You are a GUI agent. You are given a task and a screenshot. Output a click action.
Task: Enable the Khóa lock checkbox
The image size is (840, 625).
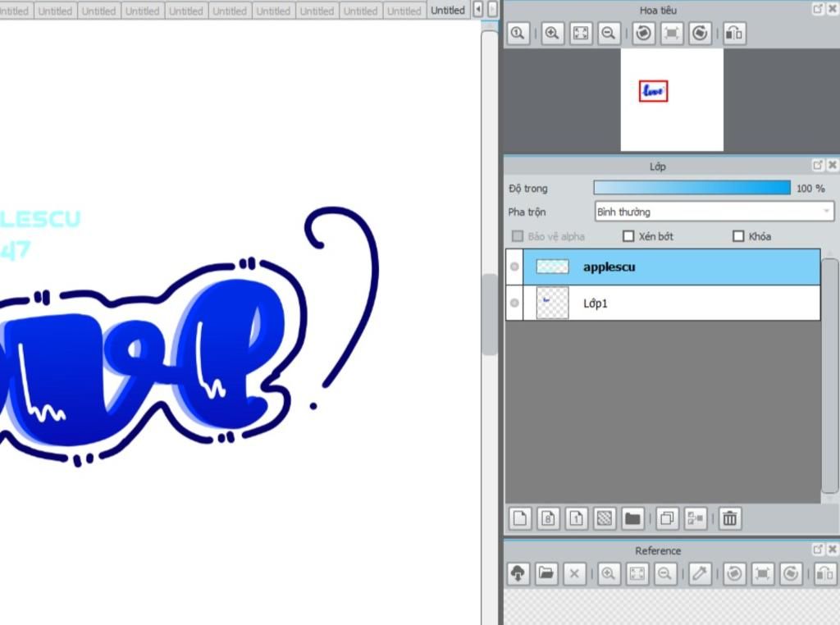[x=738, y=236]
